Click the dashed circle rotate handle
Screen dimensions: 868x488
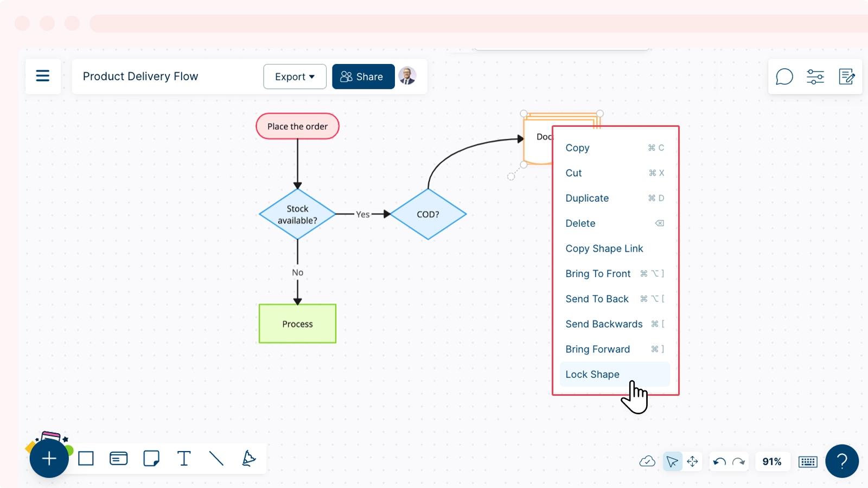coord(511,176)
